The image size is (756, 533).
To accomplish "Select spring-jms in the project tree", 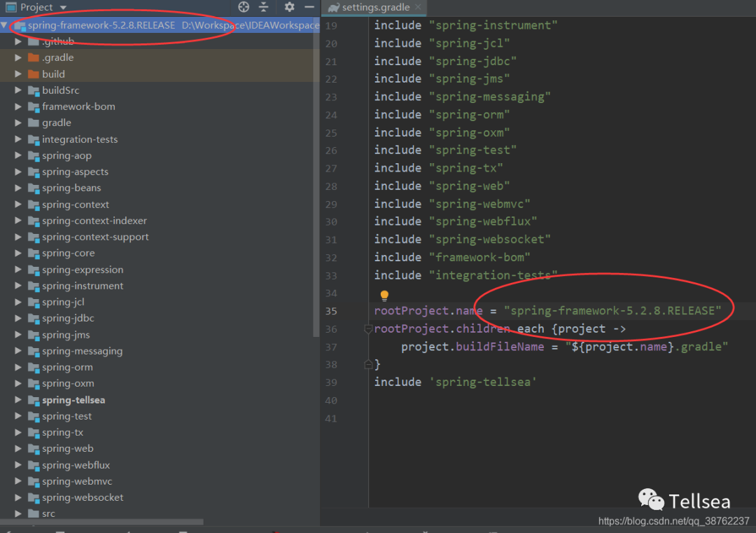I will pos(66,335).
